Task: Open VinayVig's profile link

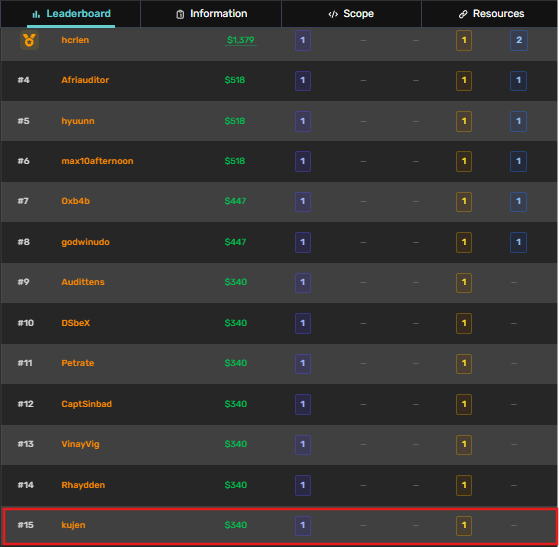Action: (81, 444)
